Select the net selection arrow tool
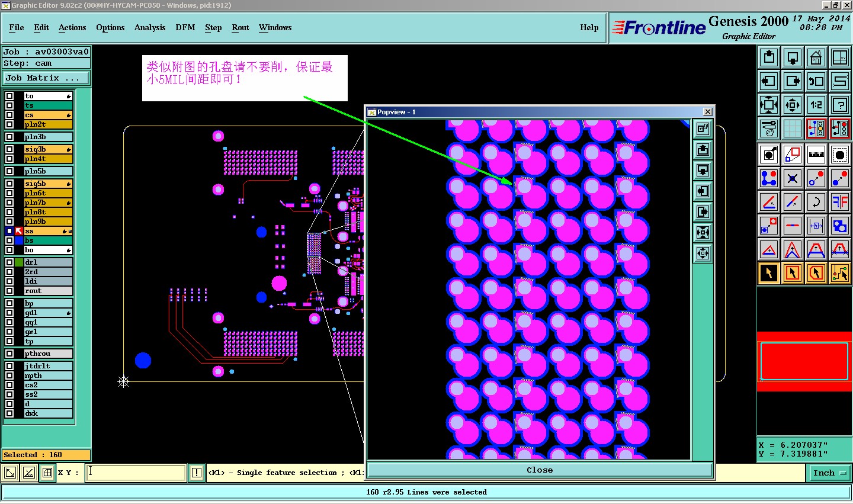Screen dimensions: 853x504 840,273
